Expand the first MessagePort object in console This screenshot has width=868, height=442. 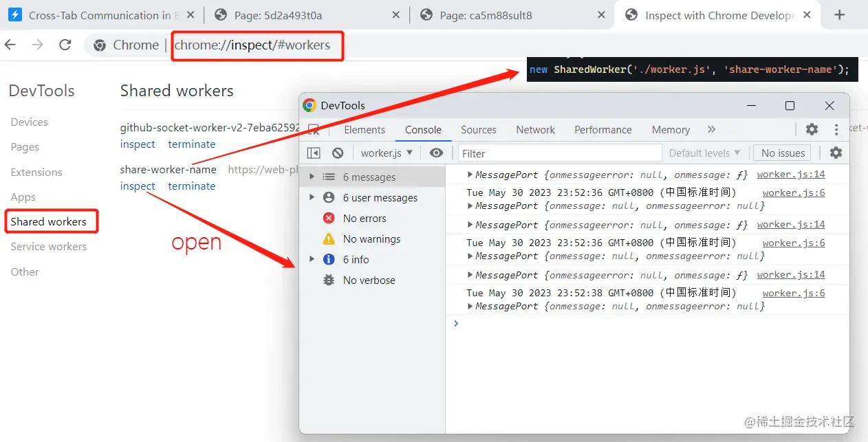tap(471, 174)
